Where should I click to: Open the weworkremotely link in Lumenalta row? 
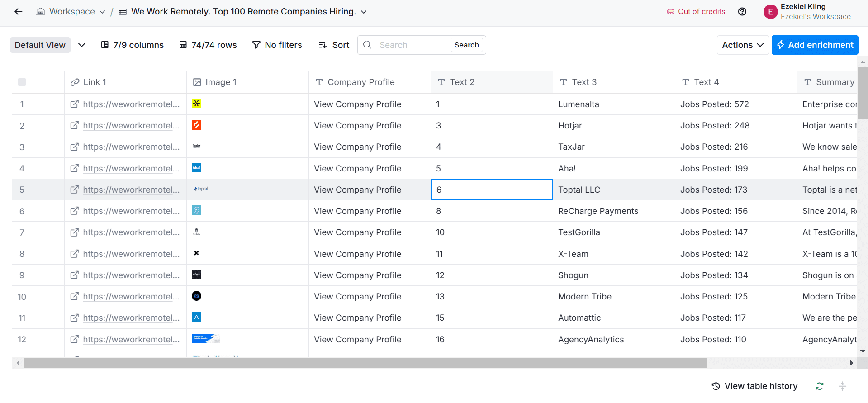point(131,104)
